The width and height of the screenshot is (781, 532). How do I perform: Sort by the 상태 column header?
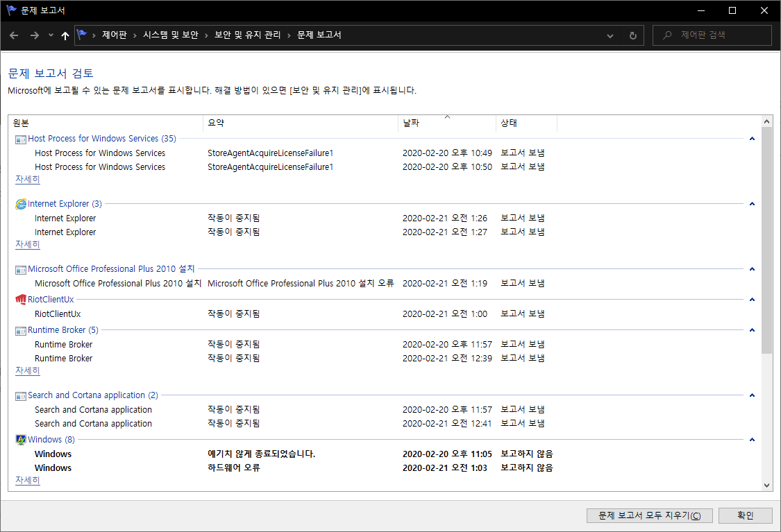point(526,123)
